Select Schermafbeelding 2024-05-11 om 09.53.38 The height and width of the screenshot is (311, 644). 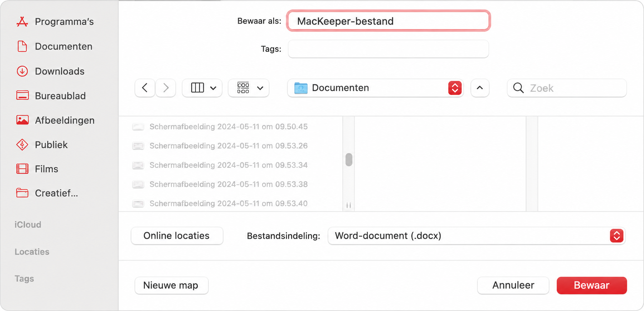coord(220,184)
